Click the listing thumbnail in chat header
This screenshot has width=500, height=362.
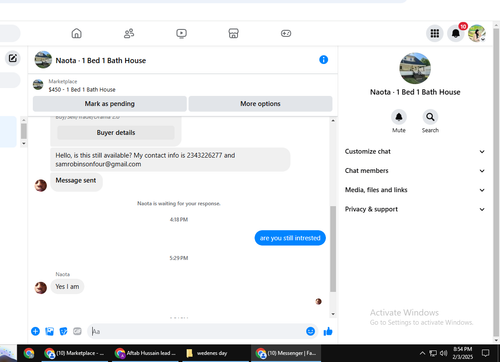[x=43, y=60]
